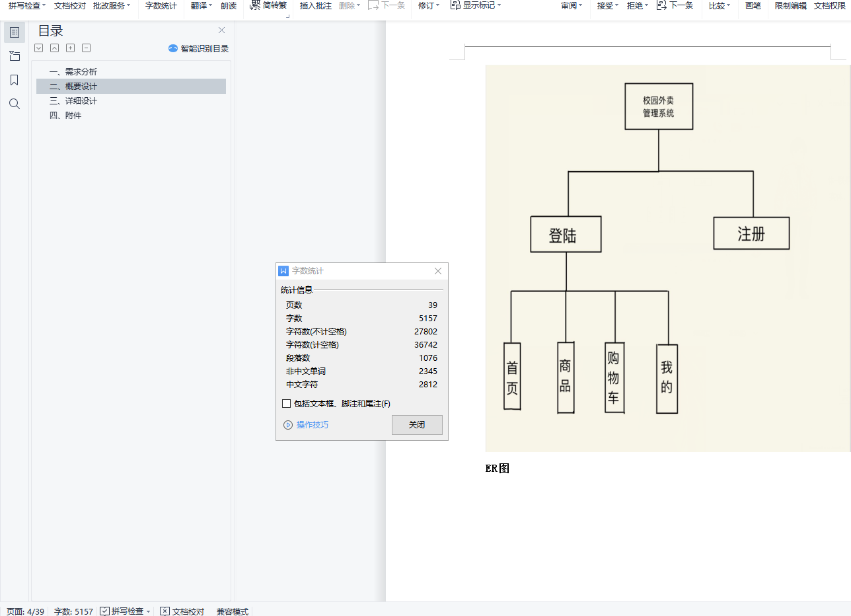Click the ER图 caption text in document

[497, 469]
